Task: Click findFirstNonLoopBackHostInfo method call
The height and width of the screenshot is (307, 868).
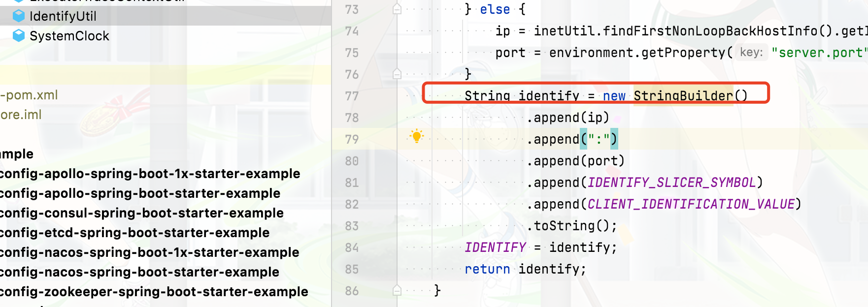Action: point(710,31)
